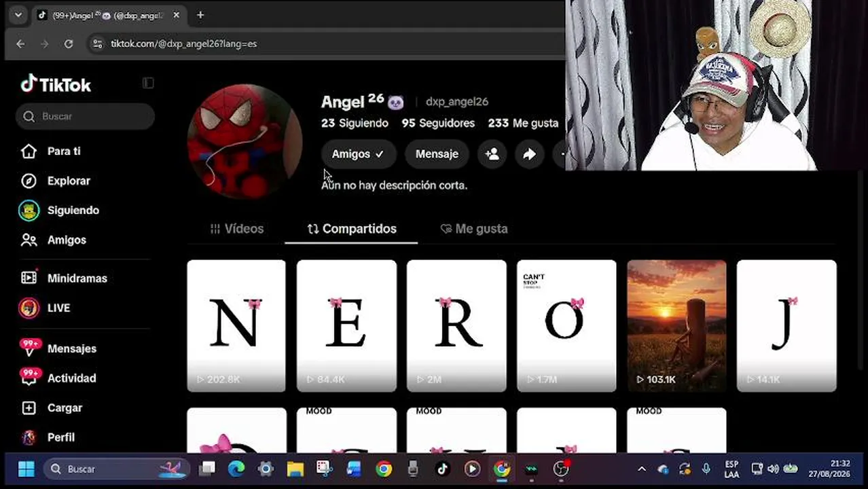Share profile with the arrow icon
868x489 pixels.
529,154
